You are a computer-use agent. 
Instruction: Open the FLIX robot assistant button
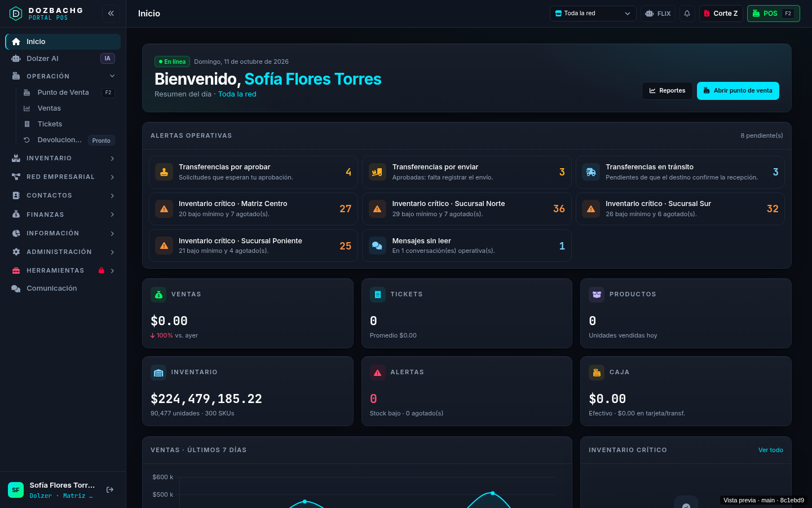tap(658, 14)
